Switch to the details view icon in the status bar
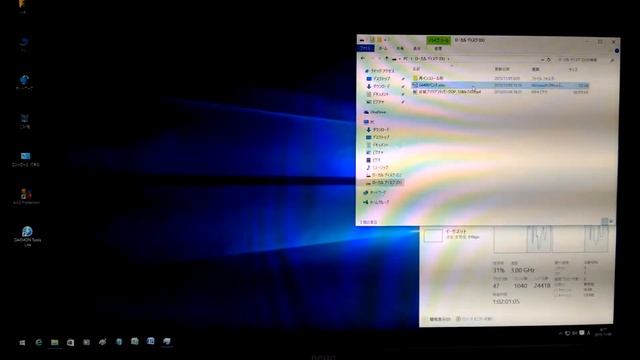The width and height of the screenshot is (640, 360). click(x=604, y=221)
